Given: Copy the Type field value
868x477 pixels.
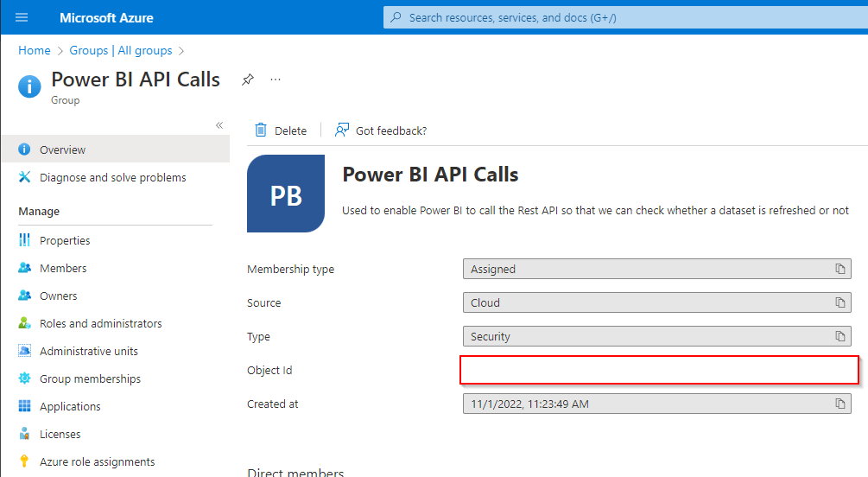Looking at the screenshot, I should pyautogui.click(x=839, y=337).
